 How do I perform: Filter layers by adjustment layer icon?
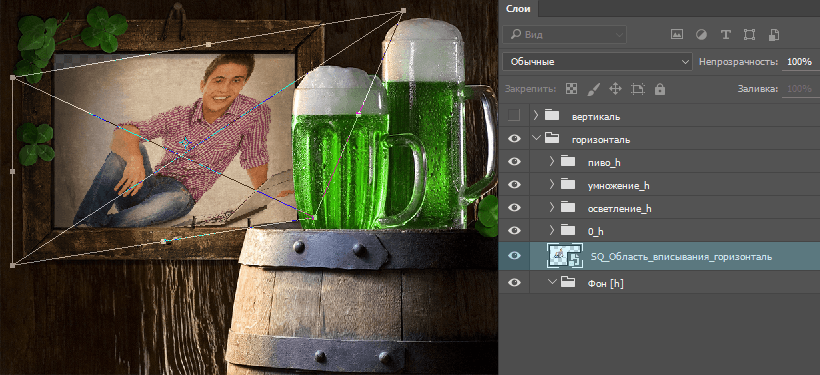(x=701, y=35)
